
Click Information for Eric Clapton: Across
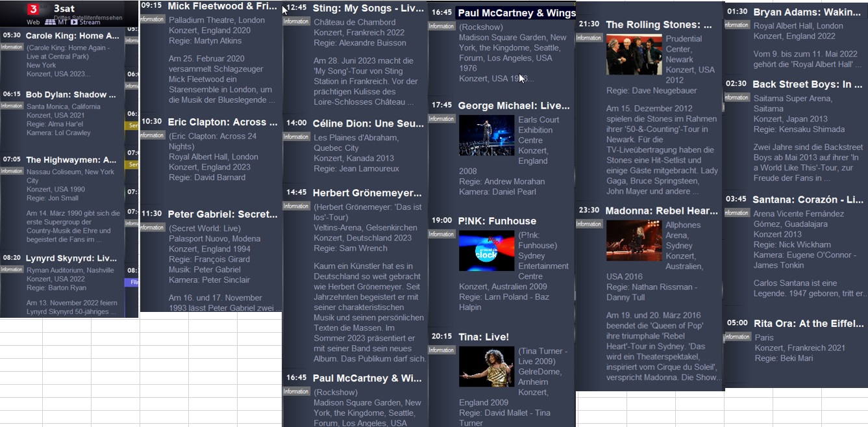point(152,135)
